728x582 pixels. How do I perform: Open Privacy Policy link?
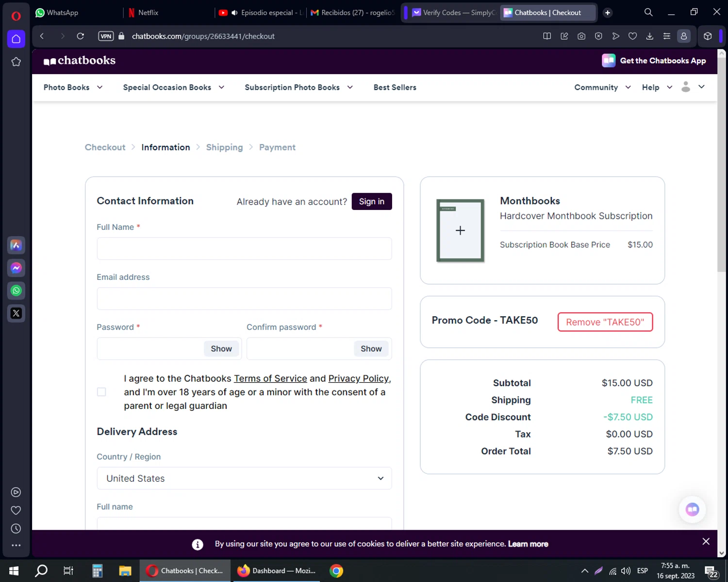coord(359,378)
